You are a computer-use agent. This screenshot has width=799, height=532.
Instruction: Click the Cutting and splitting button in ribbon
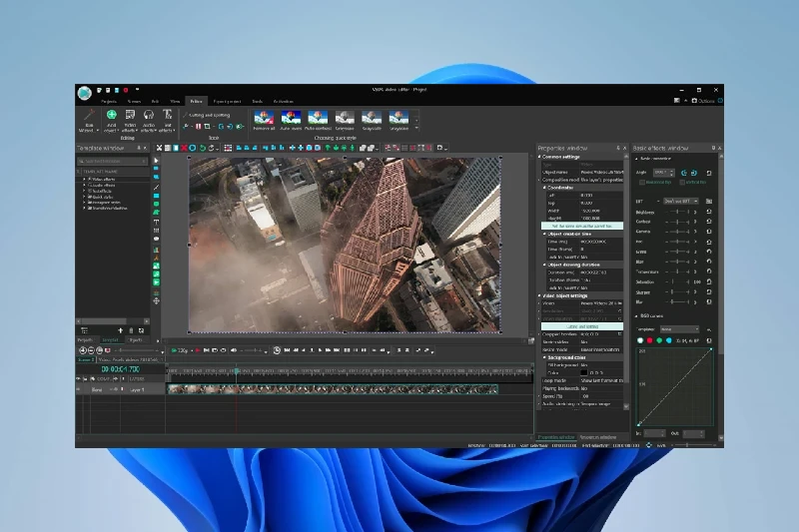point(207,115)
